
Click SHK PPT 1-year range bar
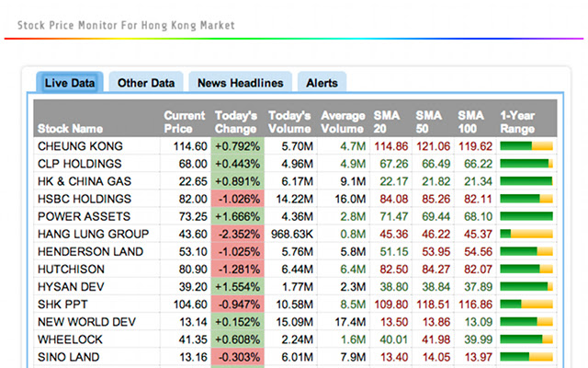[526, 304]
